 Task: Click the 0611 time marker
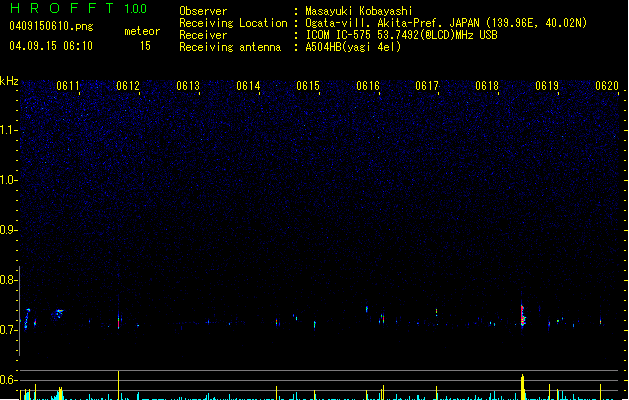pyautogui.click(x=68, y=86)
